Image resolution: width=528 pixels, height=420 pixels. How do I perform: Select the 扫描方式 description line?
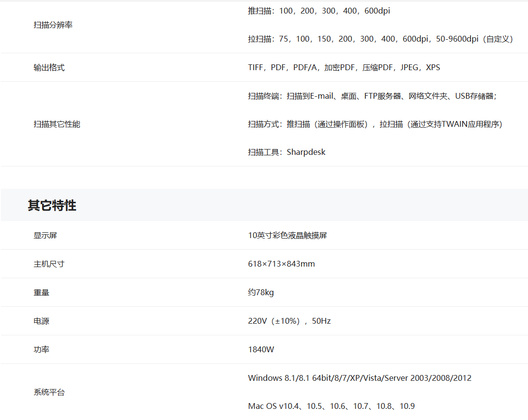(375, 124)
